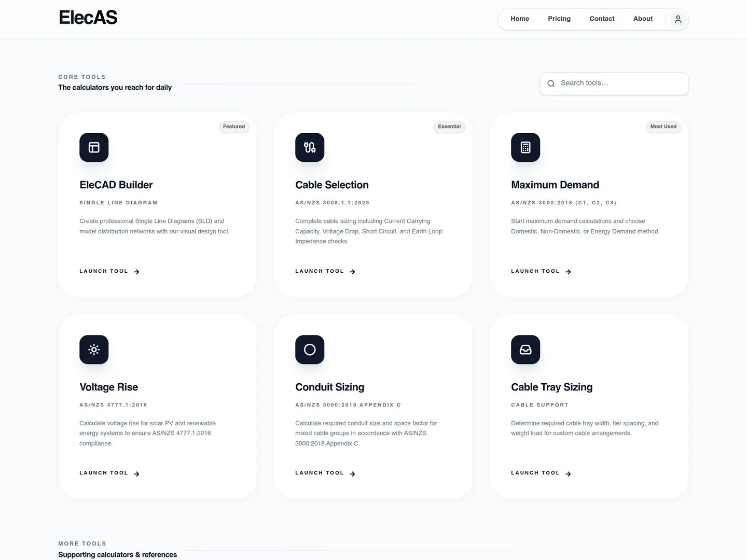Viewport: 747px width, 560px height.
Task: Click the CORE TOOLS section label
Action: tap(82, 77)
